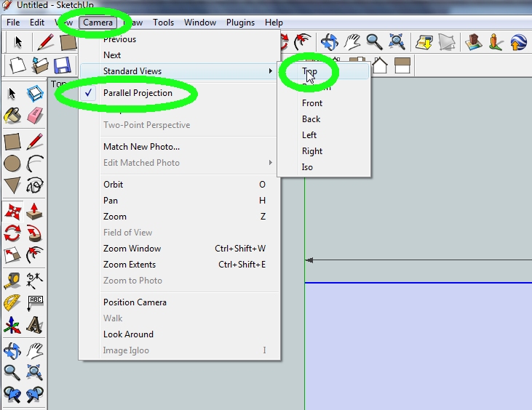Click Zoom Window menu entry
The height and width of the screenshot is (410, 532).
tap(180, 249)
